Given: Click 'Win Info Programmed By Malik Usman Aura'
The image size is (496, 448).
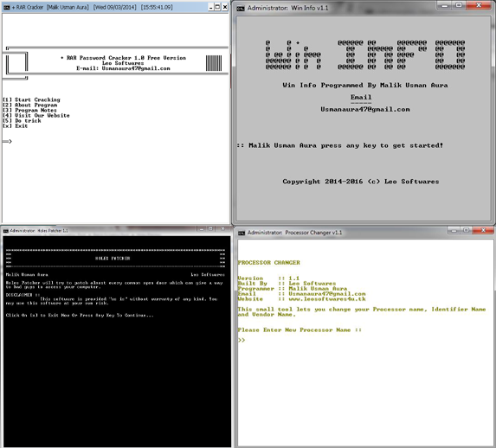Looking at the screenshot, I should pyautogui.click(x=365, y=86).
